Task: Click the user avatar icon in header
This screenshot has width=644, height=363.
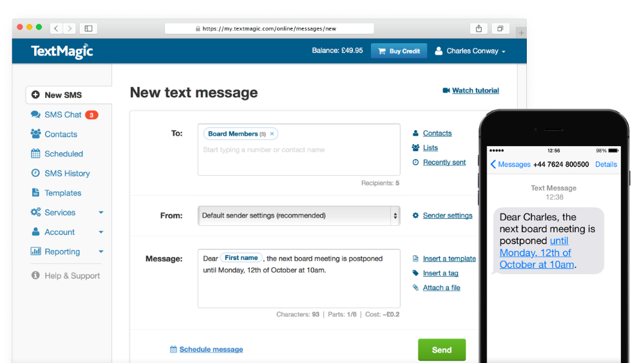Action: pyautogui.click(x=439, y=51)
